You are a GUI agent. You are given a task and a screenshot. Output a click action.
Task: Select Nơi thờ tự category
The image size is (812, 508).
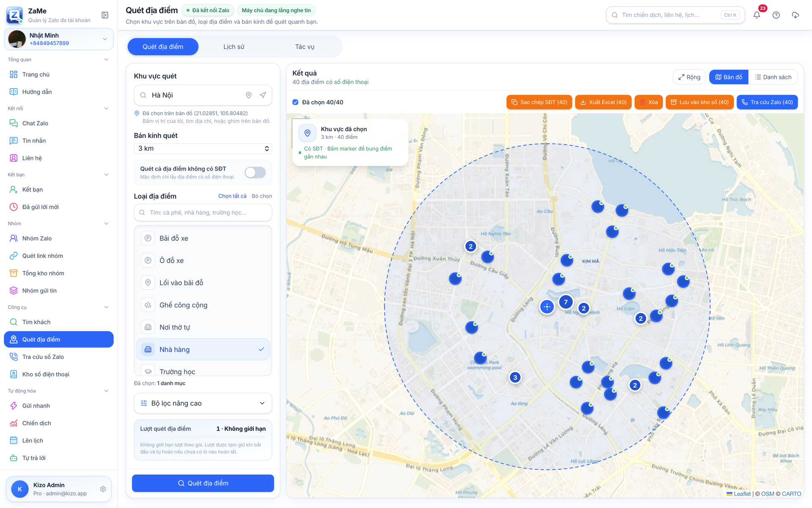203,327
